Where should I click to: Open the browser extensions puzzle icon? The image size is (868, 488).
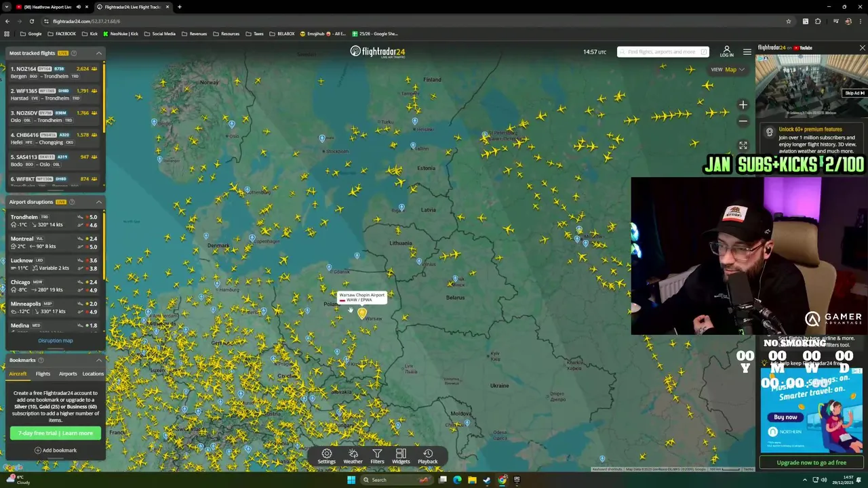(x=818, y=21)
